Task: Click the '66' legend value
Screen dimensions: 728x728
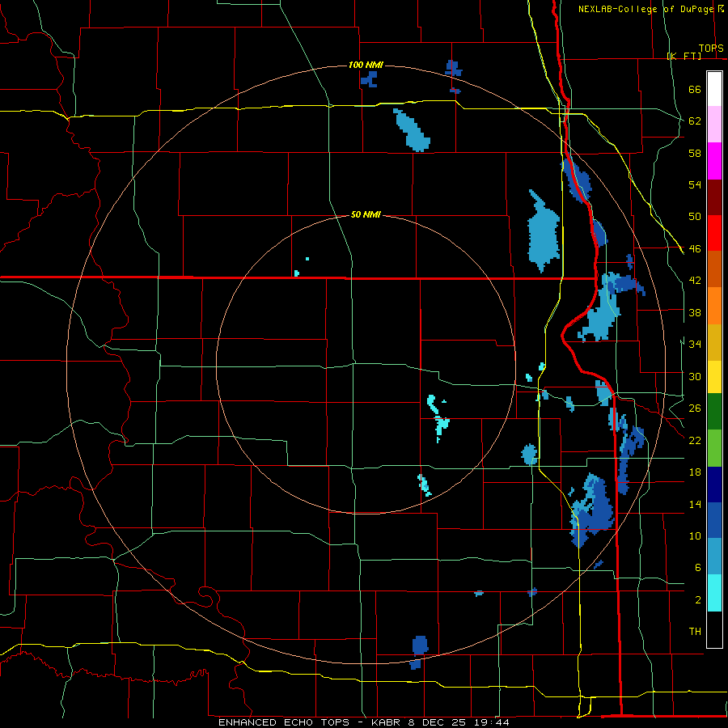Action: 695,89
